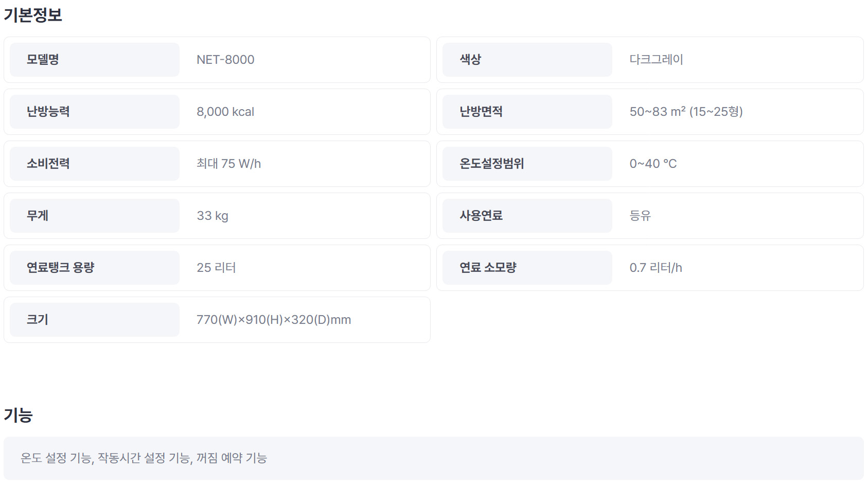Click the 무게 label cell
Screen dimensions: 868x483
[x=95, y=216]
